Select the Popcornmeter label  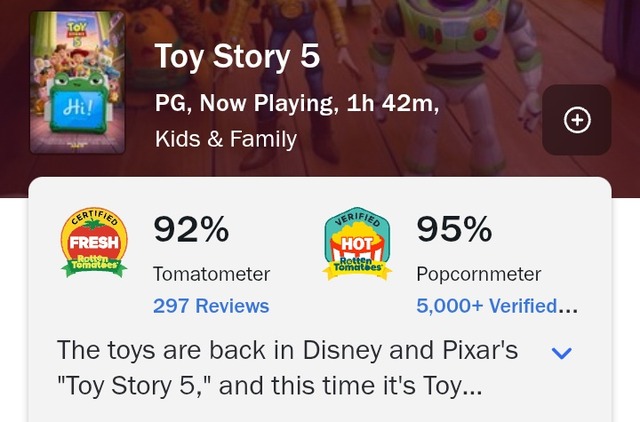(479, 274)
